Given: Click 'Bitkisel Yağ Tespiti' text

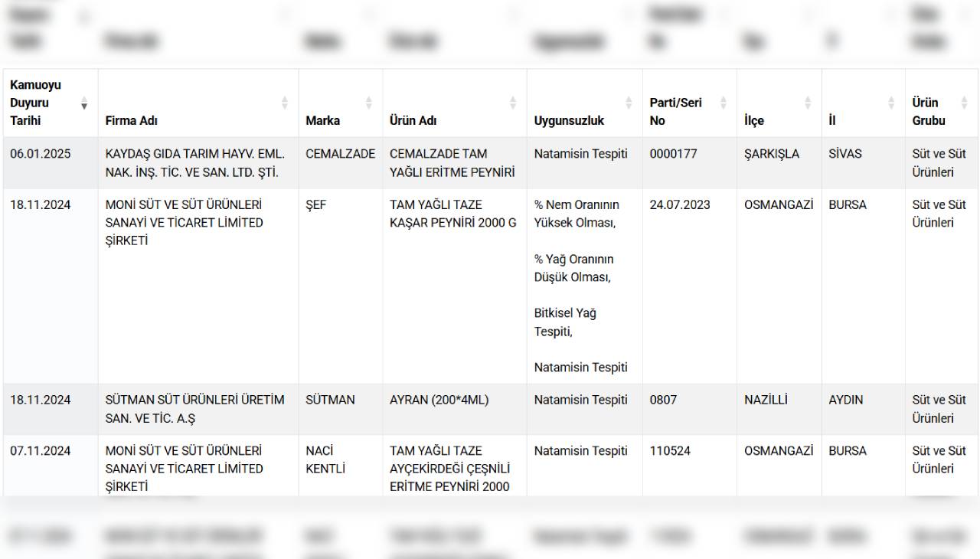Looking at the screenshot, I should [565, 322].
